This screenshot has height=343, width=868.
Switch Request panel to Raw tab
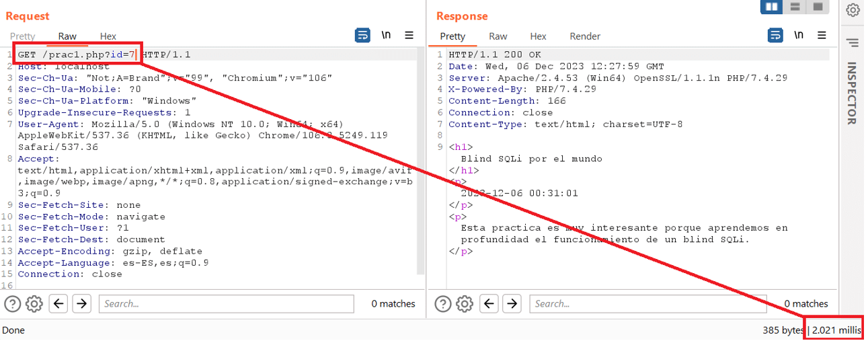pyautogui.click(x=67, y=36)
